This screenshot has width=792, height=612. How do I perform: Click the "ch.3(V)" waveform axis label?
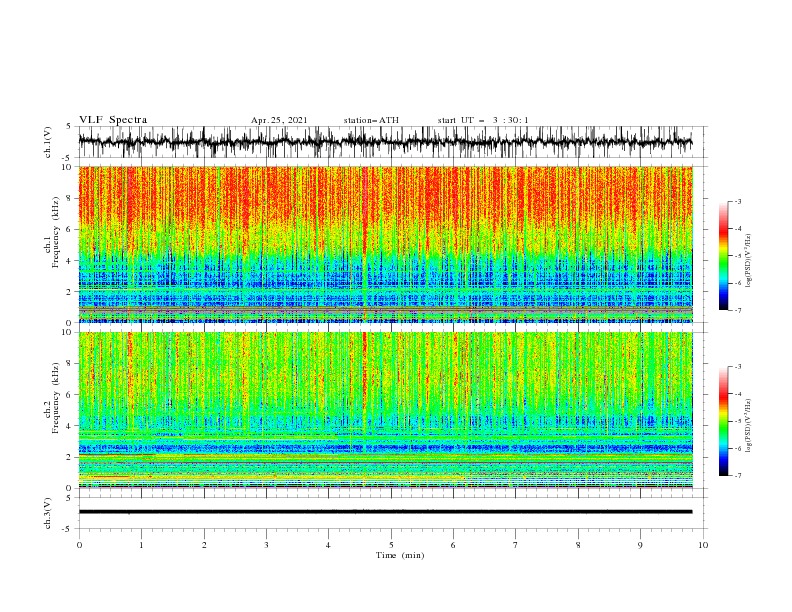click(48, 513)
